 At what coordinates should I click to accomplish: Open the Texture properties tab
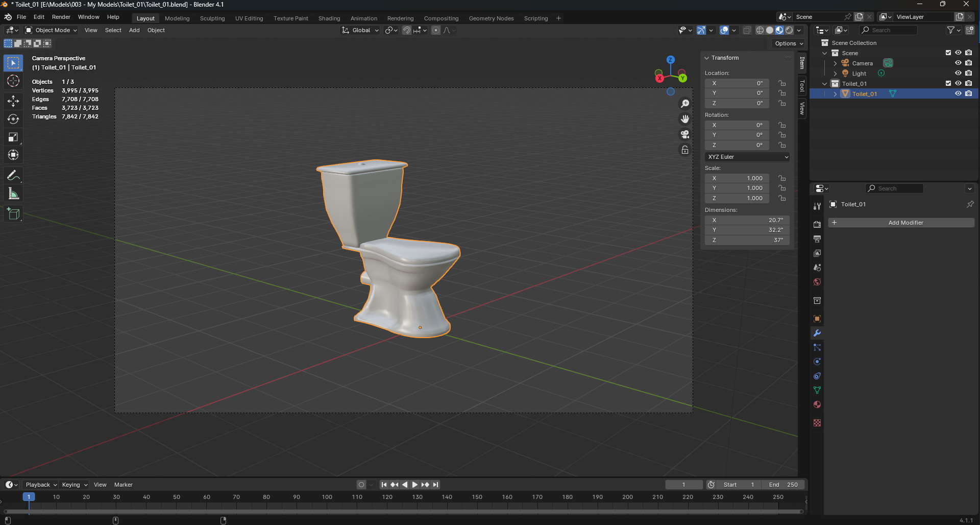817,423
